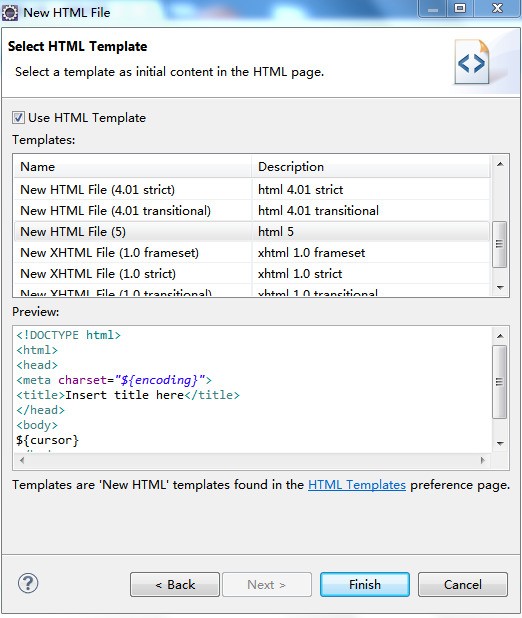The width and height of the screenshot is (522, 618).
Task: Select New HTML File (4.01 transitional) template
Action: click(252, 210)
